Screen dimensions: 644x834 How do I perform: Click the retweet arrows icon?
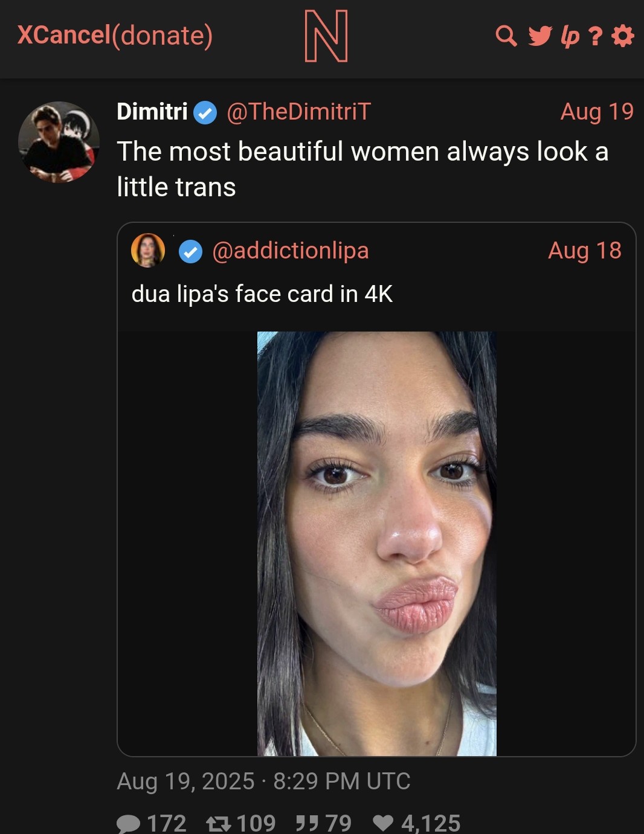click(x=218, y=823)
